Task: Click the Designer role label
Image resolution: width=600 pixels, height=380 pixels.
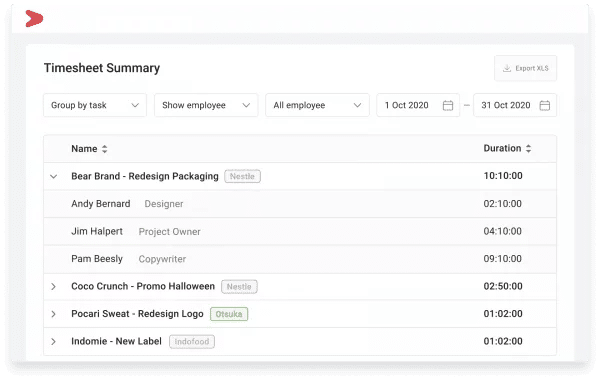Action: (x=164, y=204)
